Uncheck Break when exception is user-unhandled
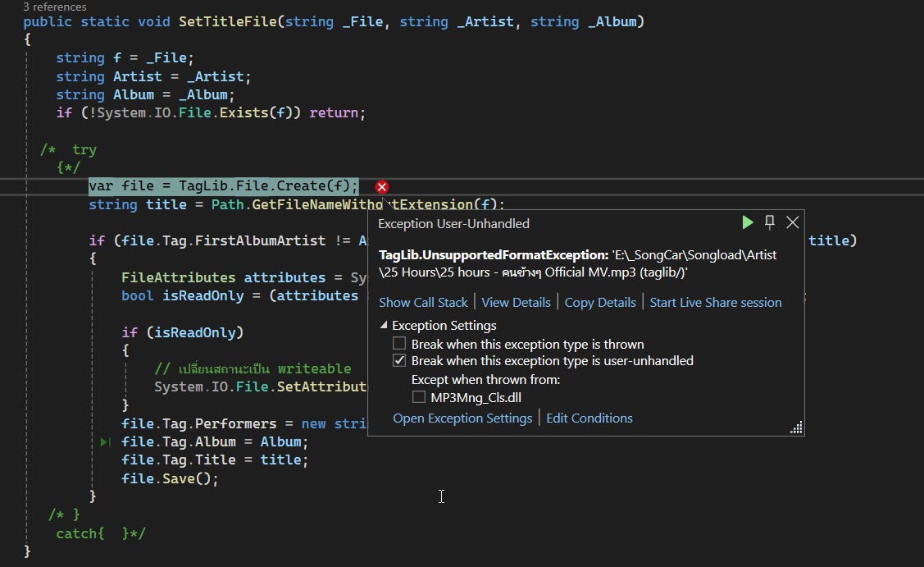924x567 pixels. tap(399, 360)
